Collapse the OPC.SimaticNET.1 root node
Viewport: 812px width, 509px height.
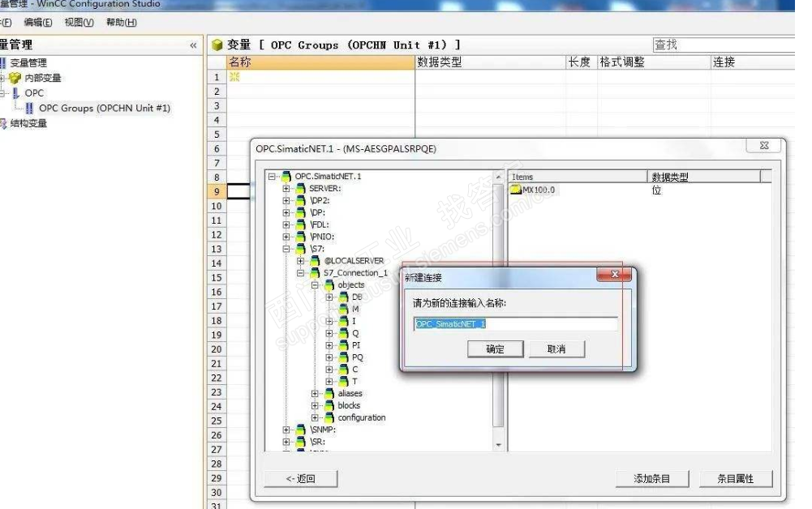coord(272,177)
